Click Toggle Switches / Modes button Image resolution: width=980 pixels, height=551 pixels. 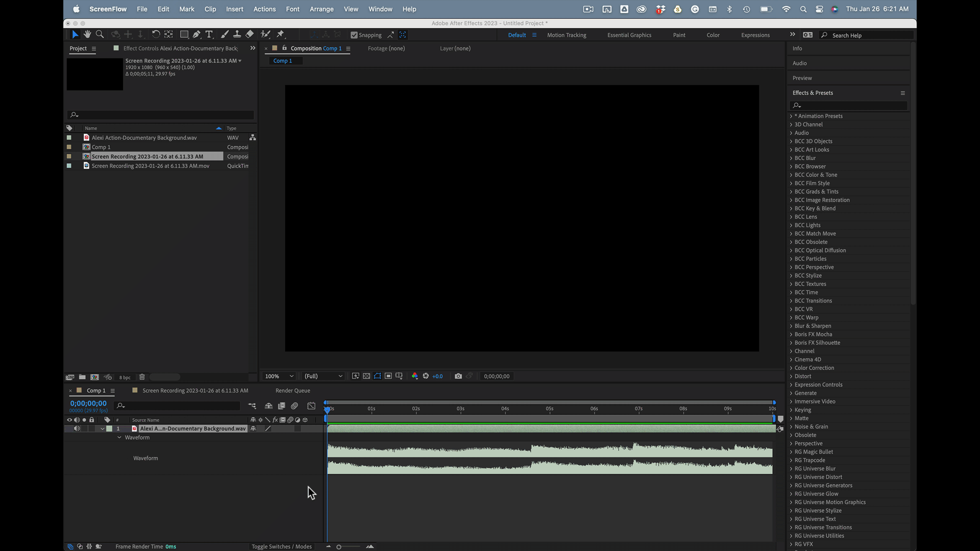tap(281, 546)
